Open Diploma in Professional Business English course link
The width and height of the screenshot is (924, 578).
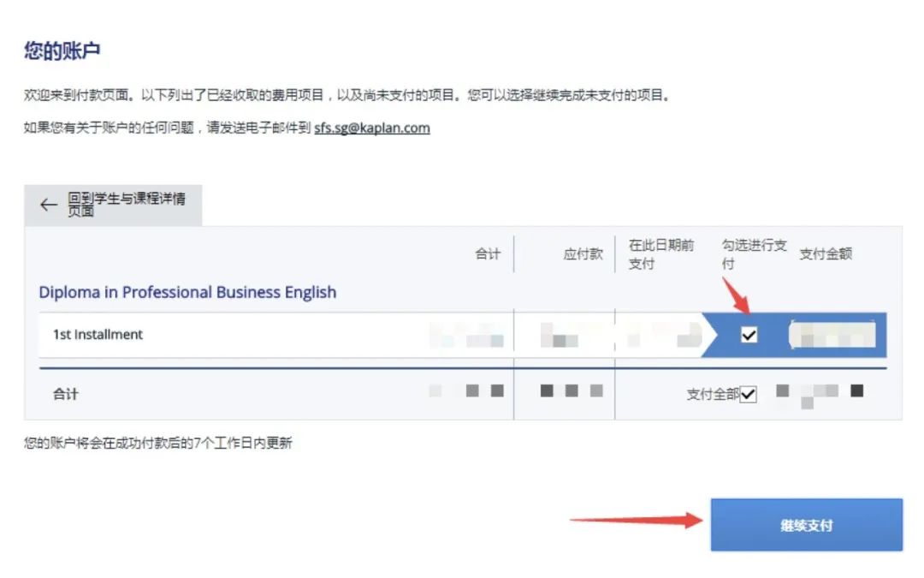tap(187, 292)
